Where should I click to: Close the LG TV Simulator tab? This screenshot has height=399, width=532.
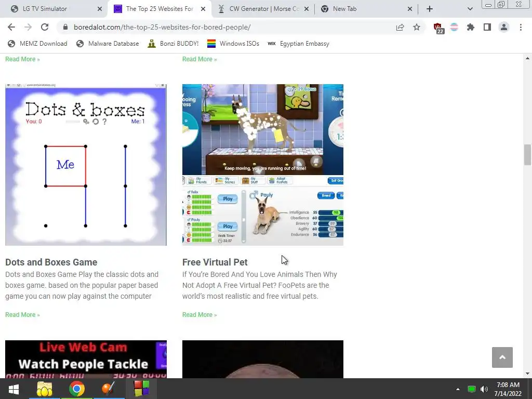pos(99,9)
